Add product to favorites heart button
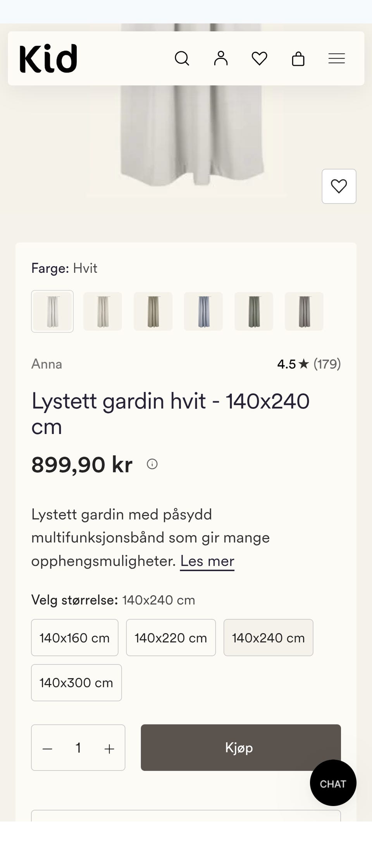The image size is (372, 868). [x=339, y=186]
